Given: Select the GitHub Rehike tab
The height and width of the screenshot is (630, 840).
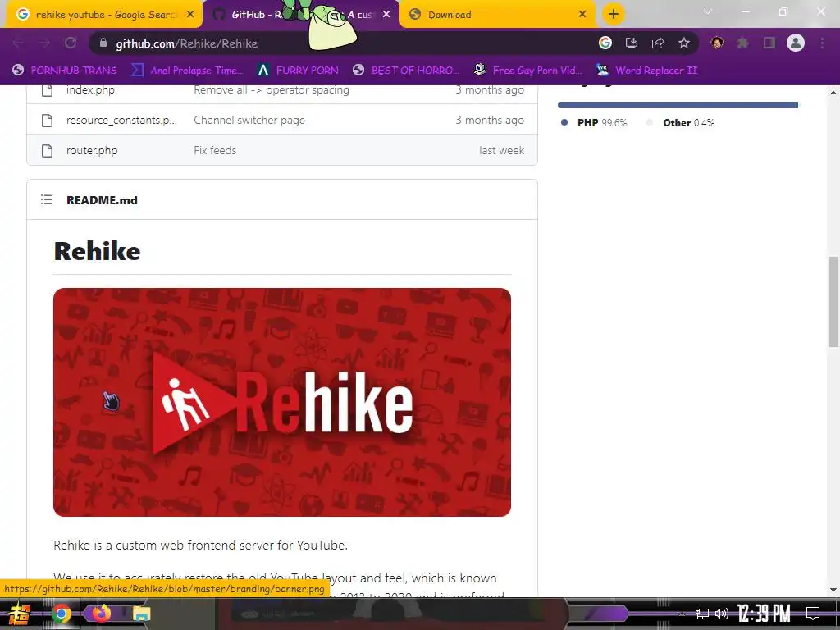Looking at the screenshot, I should (x=300, y=15).
